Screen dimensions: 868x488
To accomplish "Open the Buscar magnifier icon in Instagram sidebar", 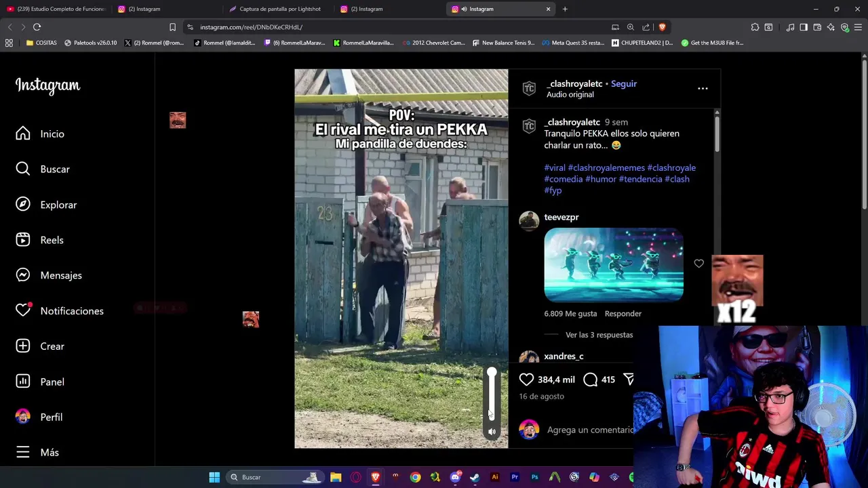I will (x=23, y=169).
